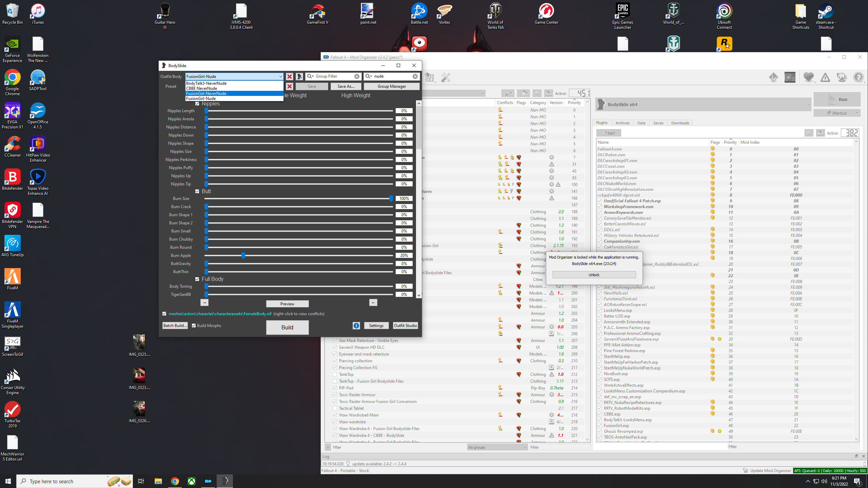Click the endorse heart icon in Mod Organizer
The height and width of the screenshot is (488, 868).
click(808, 78)
